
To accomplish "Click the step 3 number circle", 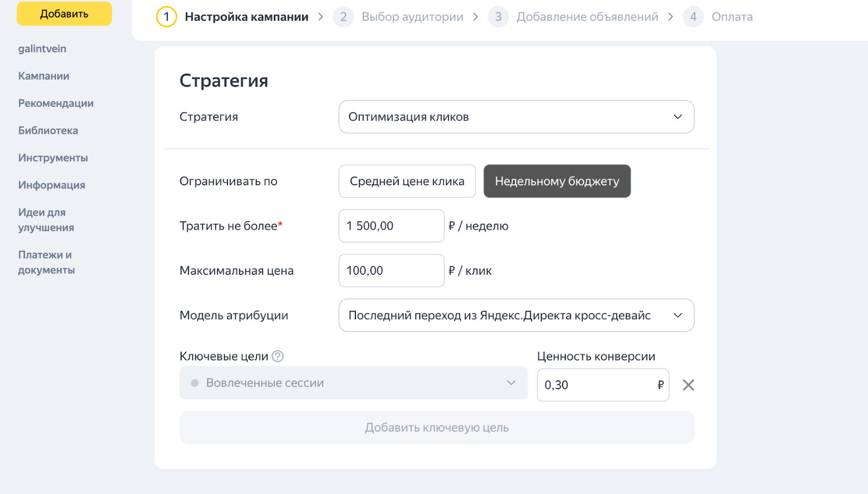I will [x=498, y=17].
